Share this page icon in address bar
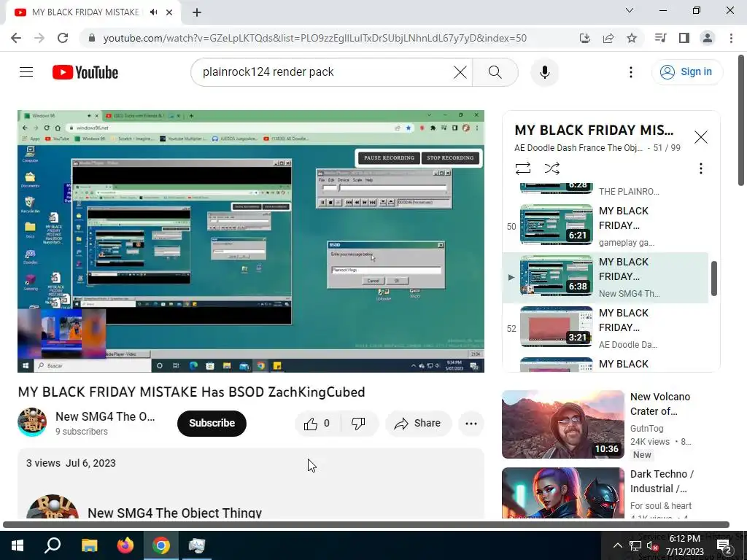 click(x=608, y=38)
